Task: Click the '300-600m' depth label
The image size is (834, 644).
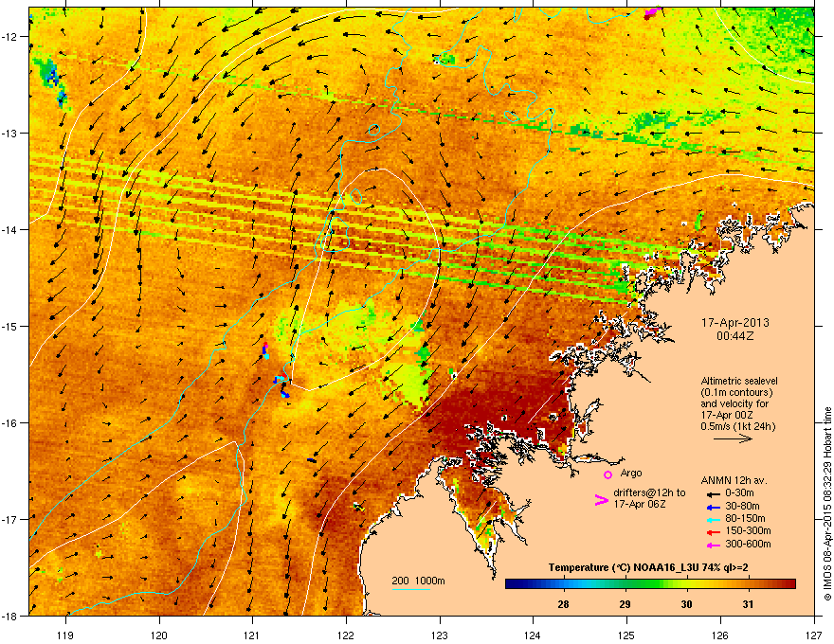Action: pyautogui.click(x=748, y=545)
